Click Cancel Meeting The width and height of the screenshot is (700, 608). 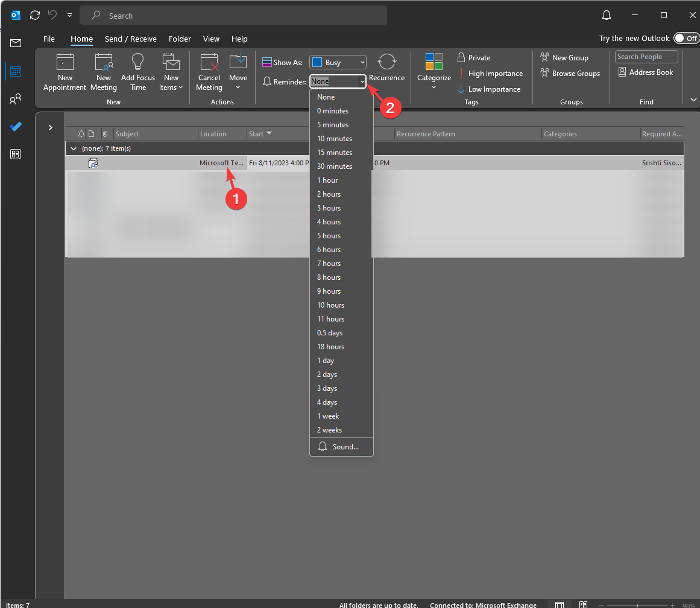pyautogui.click(x=209, y=72)
